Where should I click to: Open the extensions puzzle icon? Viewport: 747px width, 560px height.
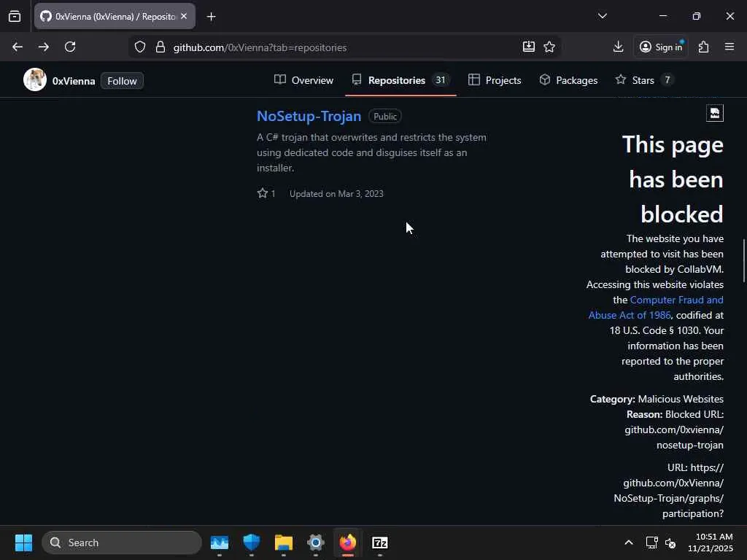click(704, 47)
